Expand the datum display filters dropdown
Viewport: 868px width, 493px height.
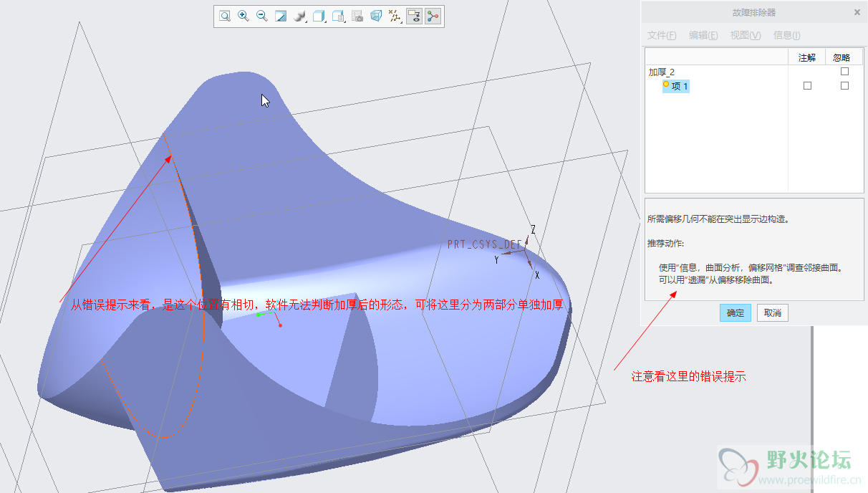coord(395,16)
